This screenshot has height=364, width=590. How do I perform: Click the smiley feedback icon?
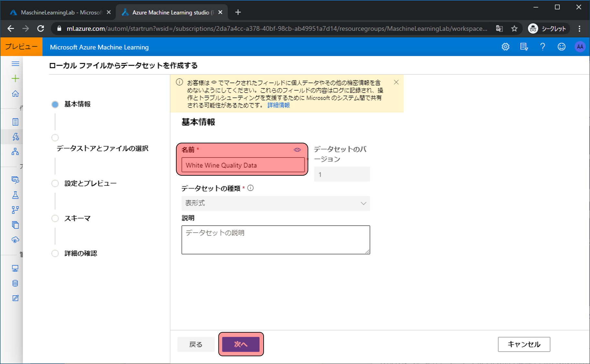[x=561, y=47]
